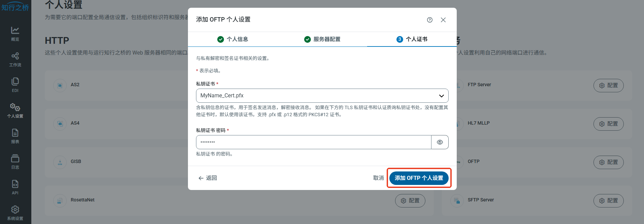Select the 个人证书 step tab

(x=412, y=39)
